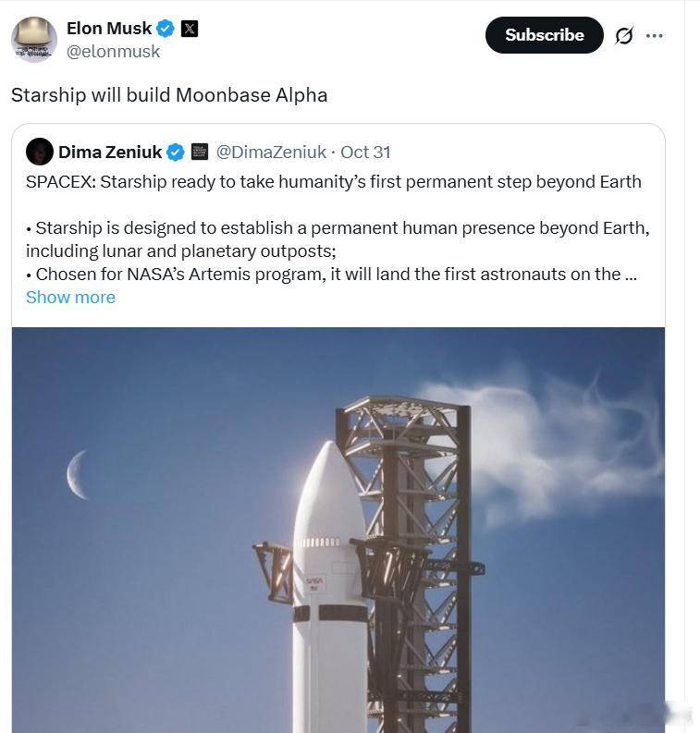Open the @elonmusk handle link
This screenshot has height=733, width=700.
coord(113,52)
